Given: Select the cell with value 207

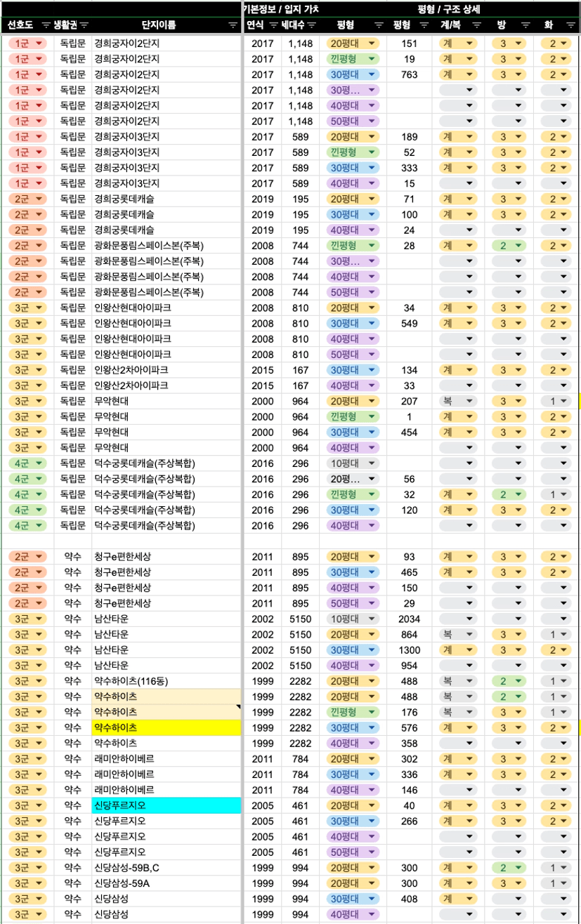Looking at the screenshot, I should click(x=409, y=401).
